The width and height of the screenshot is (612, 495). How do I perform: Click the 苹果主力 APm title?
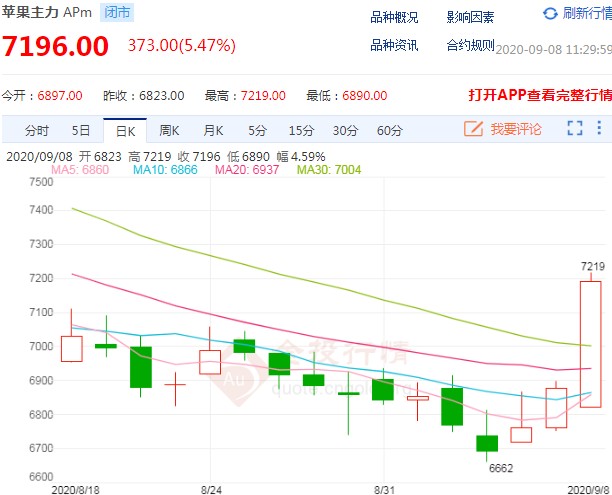click(x=46, y=12)
